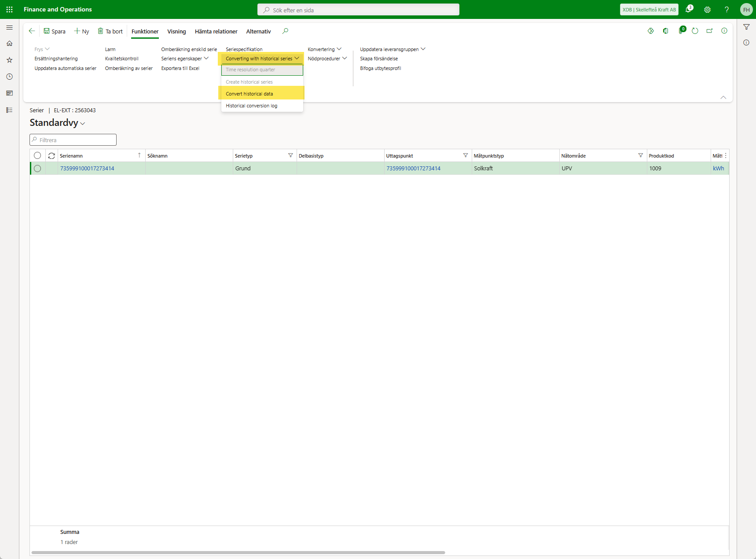Collapse the ribbon with the chevron-up arrow
The width and height of the screenshot is (756, 559).
(723, 97)
